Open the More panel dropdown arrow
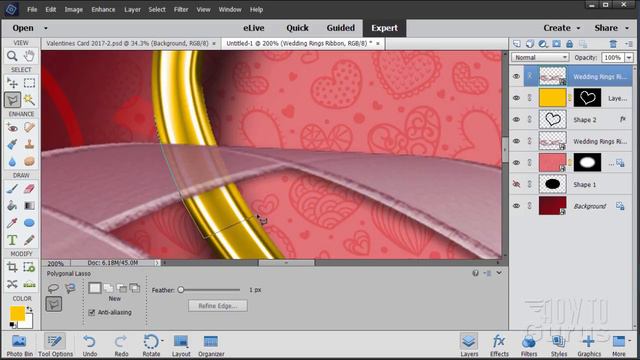 point(630,340)
